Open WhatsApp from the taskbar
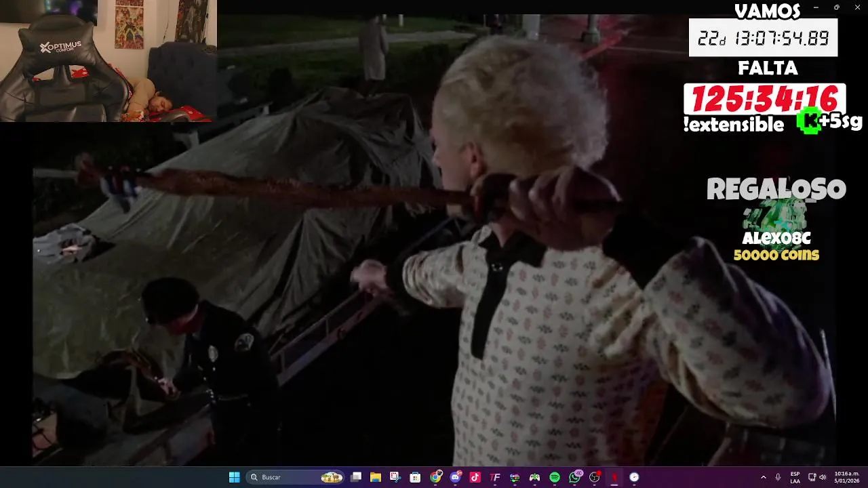The image size is (868, 488). (x=575, y=477)
